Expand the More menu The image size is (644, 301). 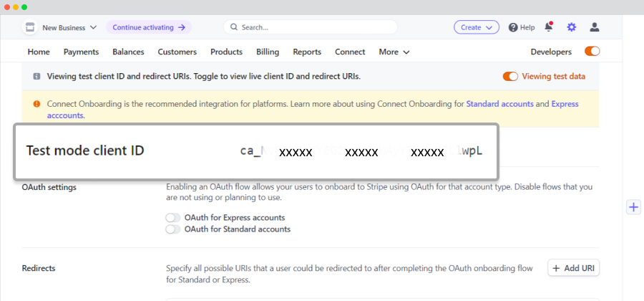(394, 52)
